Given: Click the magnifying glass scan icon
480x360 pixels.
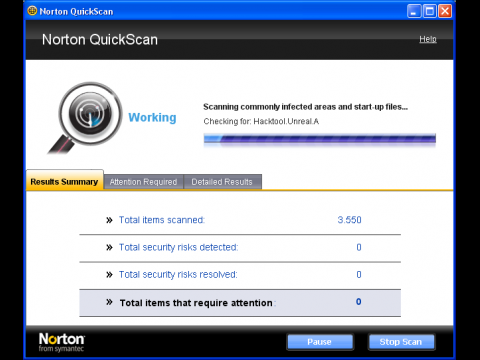Looking at the screenshot, I should [85, 118].
